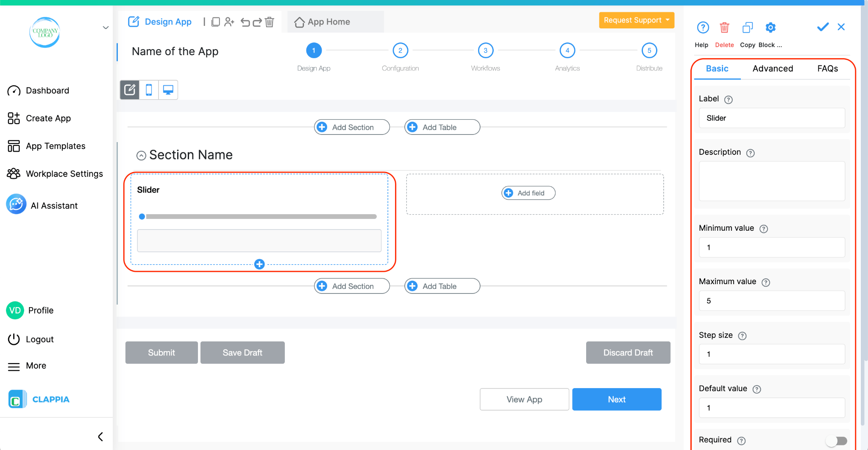Click the Design App edit icon
The width and height of the screenshot is (868, 450).
[134, 22]
